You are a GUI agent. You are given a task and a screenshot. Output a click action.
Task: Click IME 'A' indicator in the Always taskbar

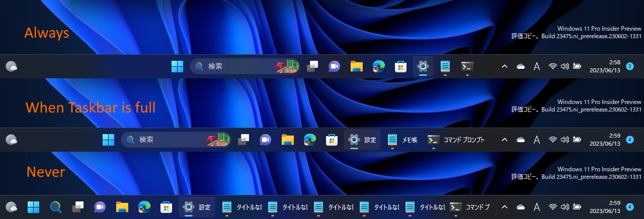point(537,66)
